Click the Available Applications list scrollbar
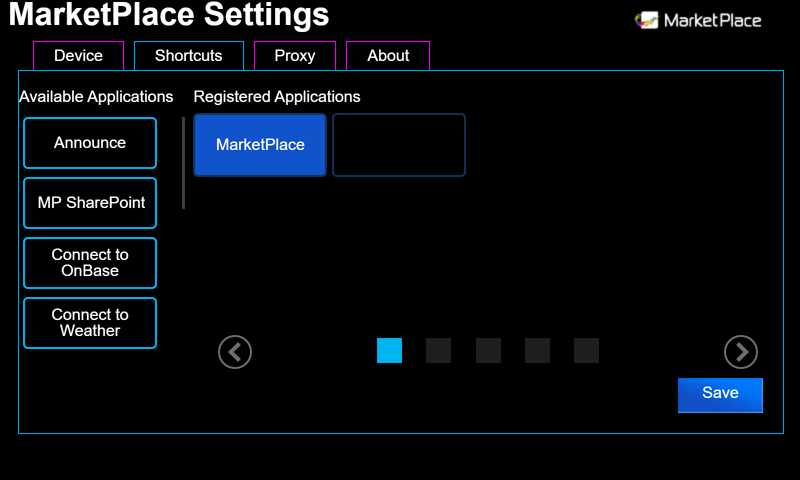Viewport: 800px width, 480px height. (x=184, y=163)
